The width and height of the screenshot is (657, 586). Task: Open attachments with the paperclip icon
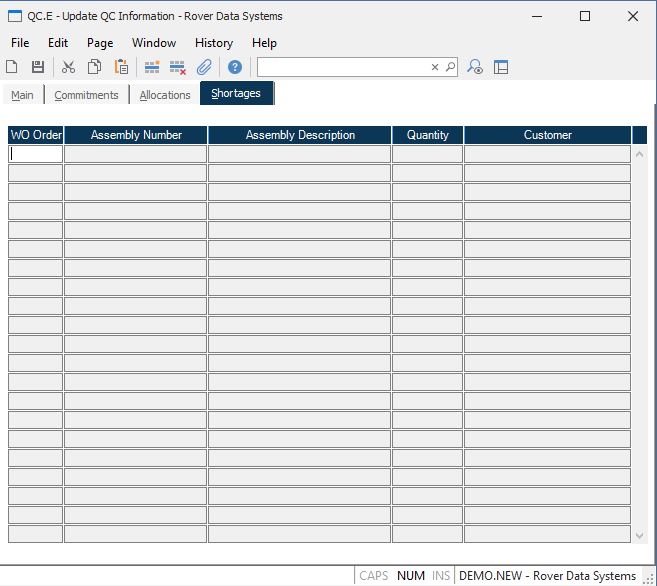coord(204,67)
